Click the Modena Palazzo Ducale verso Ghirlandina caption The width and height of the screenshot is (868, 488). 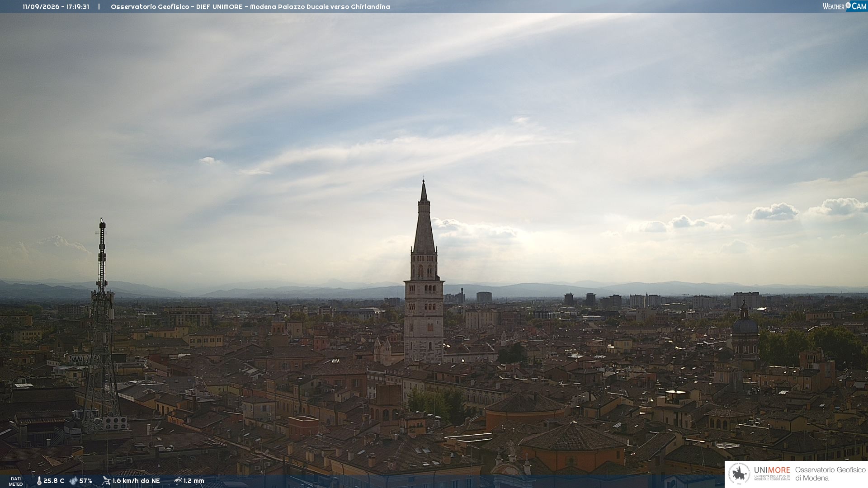click(x=320, y=7)
